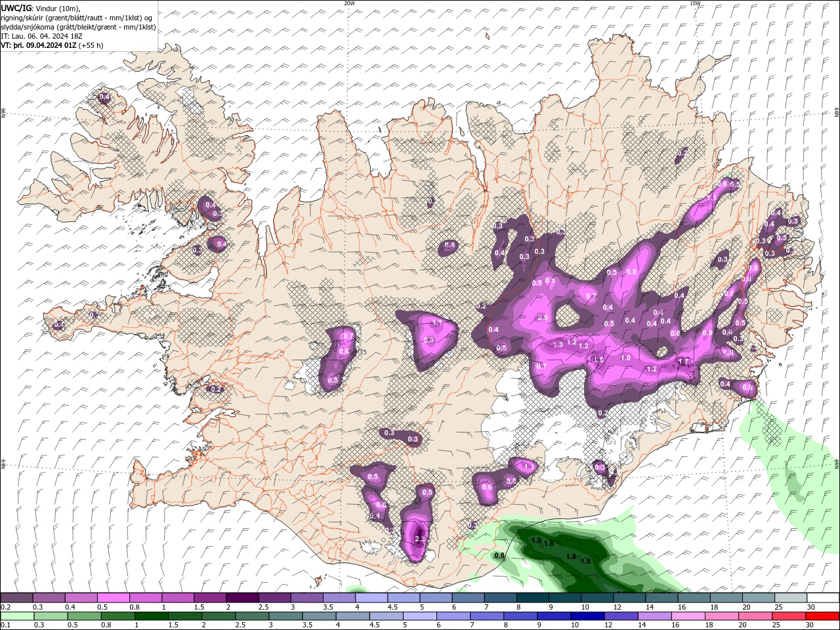This screenshot has width=840, height=630.
Task: Click the palest green 0.1 swatch in the lower legend
Action: [17, 616]
